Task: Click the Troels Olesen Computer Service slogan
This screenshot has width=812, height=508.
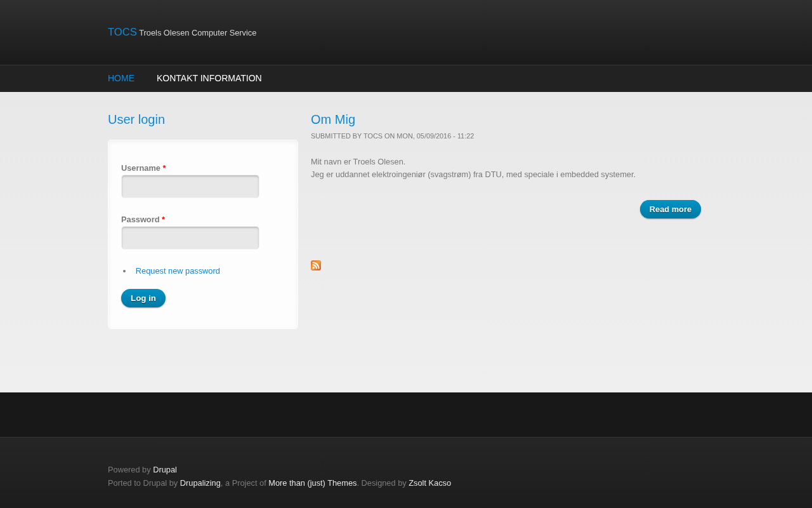Action: pyautogui.click(x=197, y=33)
